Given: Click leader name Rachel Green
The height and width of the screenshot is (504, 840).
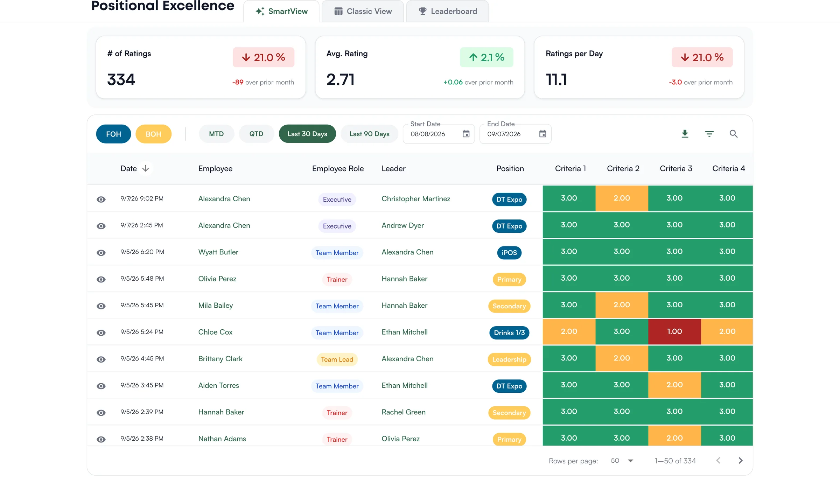Looking at the screenshot, I should [404, 412].
